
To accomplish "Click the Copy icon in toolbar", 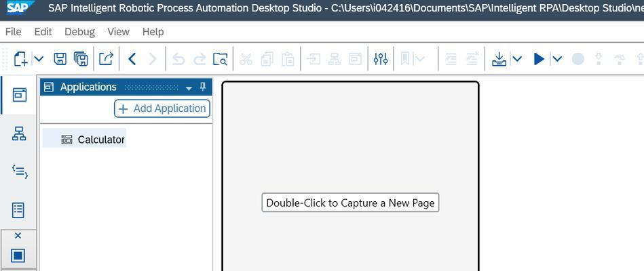I will [x=267, y=59].
